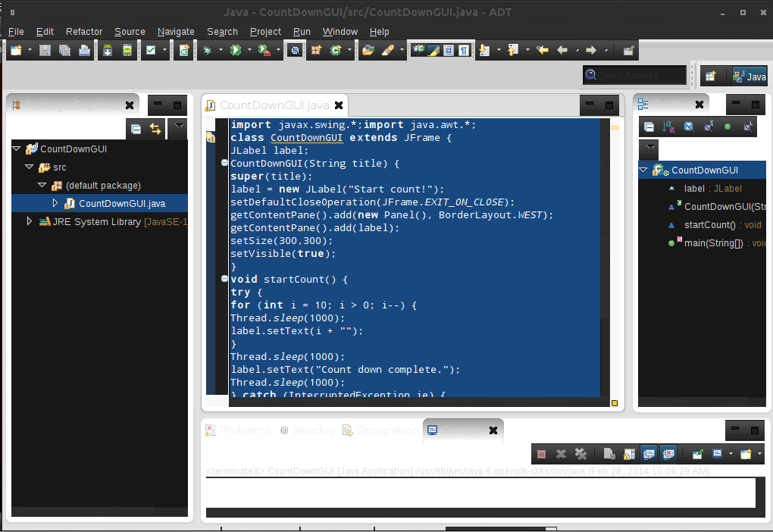Expand the JRE System Library node
The width and height of the screenshot is (773, 532).
(x=29, y=222)
